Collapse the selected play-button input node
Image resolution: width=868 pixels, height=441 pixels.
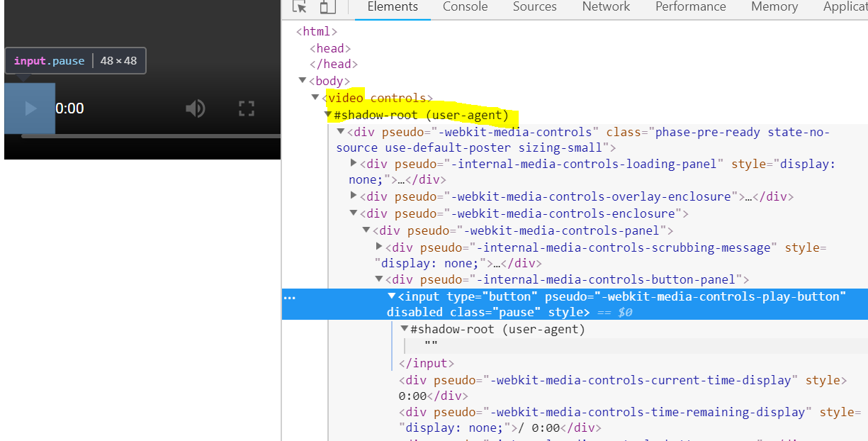[392, 296]
